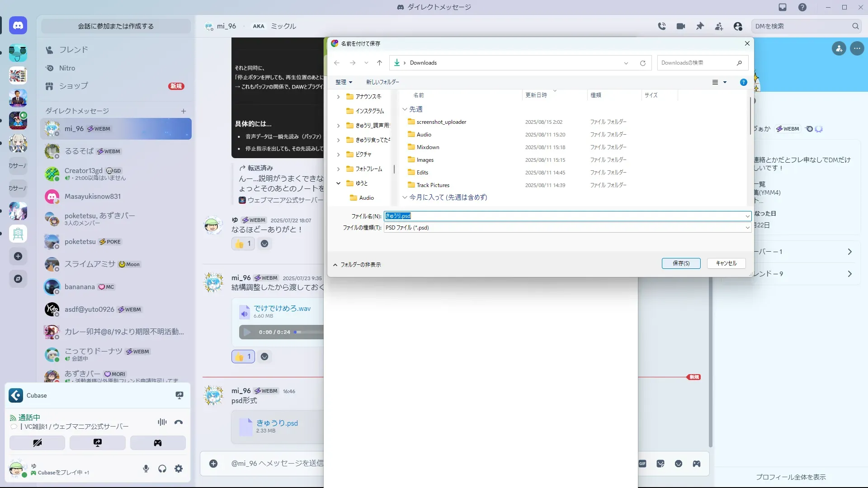Open the file type dropdown
This screenshot has height=488, width=868.
click(x=747, y=228)
